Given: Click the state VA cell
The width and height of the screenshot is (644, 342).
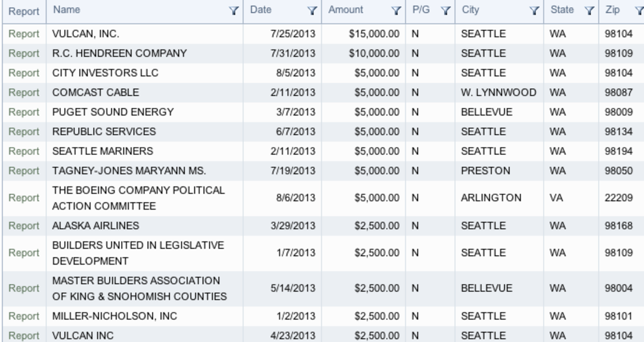Looking at the screenshot, I should coord(556,198).
